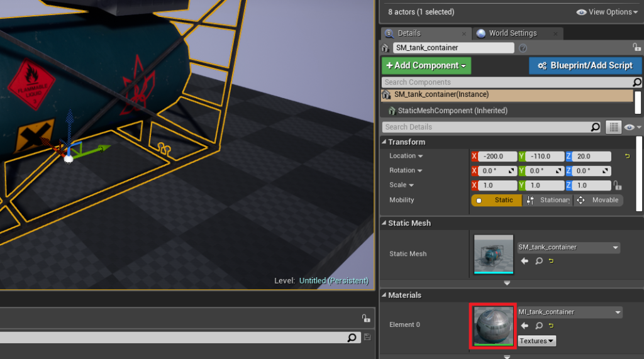644x359 pixels.
Task: Reset Element 0 material to default
Action: 551,326
